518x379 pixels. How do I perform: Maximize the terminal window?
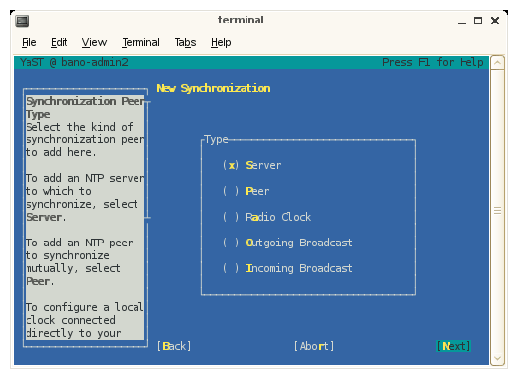click(478, 21)
